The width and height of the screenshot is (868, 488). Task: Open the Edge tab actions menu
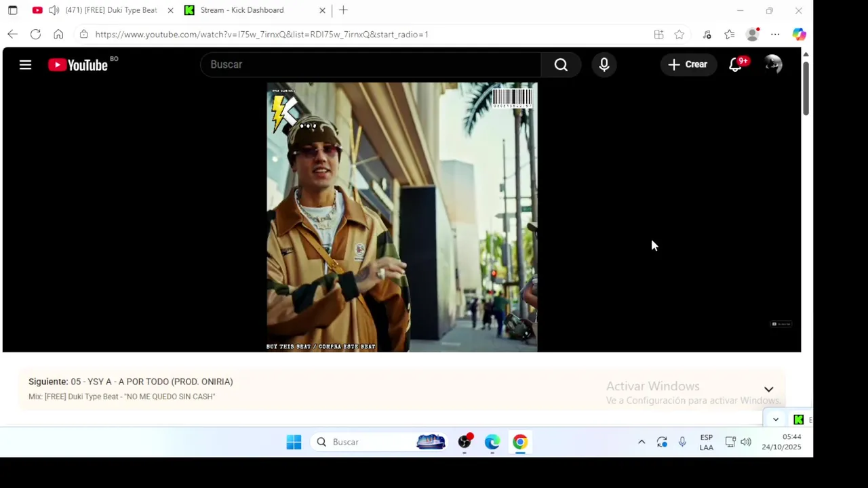click(12, 10)
